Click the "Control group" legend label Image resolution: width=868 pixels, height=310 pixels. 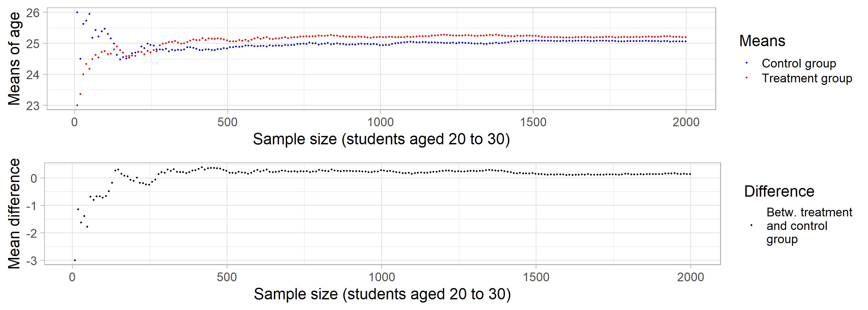coord(799,63)
